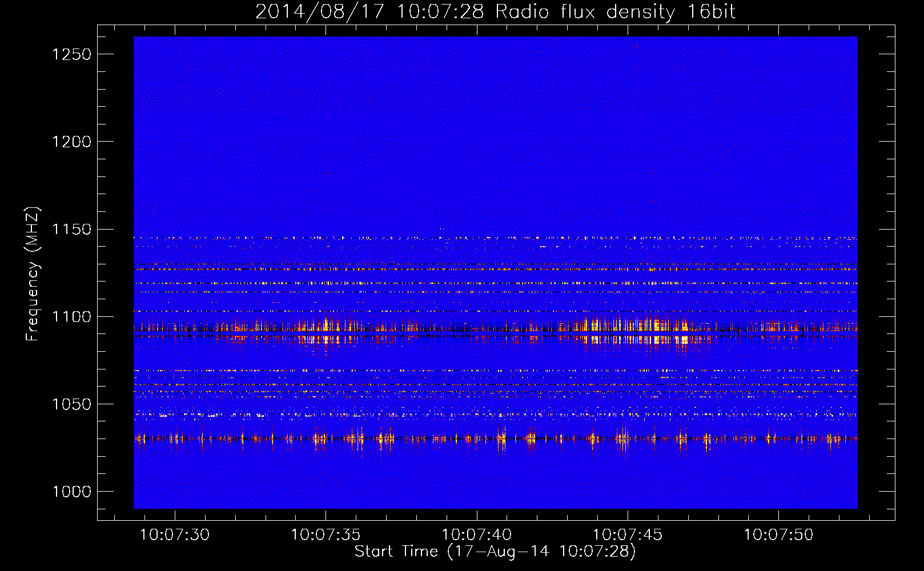Viewport: 924px width, 571px height.
Task: Click the 1000 frequency tick label
Action: [x=71, y=492]
